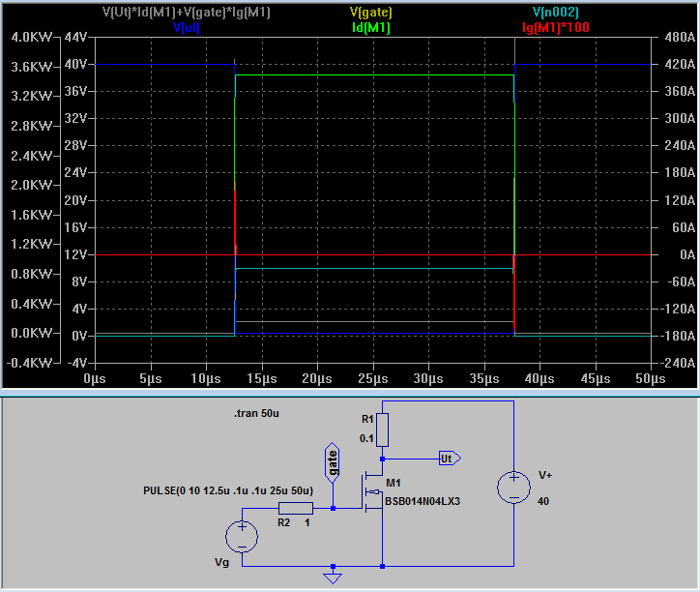The image size is (700, 592).
Task: Click the Ig(M1)*100 red trace label
Action: [556, 28]
